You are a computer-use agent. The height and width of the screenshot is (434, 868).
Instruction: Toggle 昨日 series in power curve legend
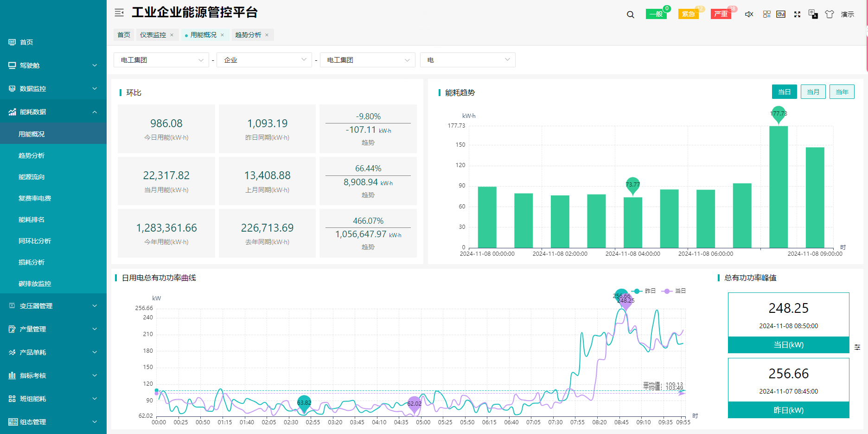coord(644,291)
